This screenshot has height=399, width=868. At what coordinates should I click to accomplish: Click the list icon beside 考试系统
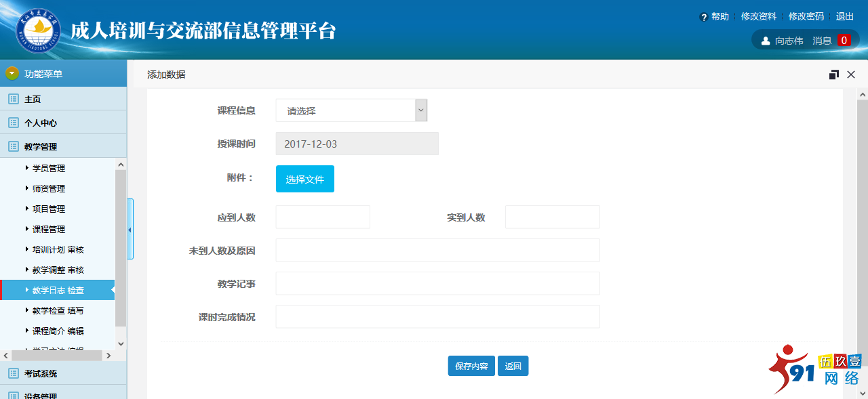(13, 373)
